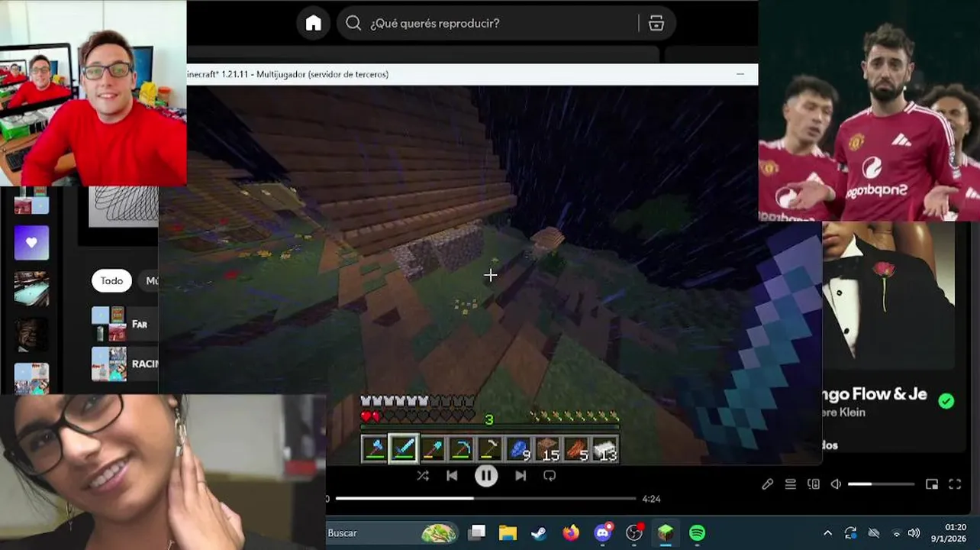Image resolution: width=980 pixels, height=550 pixels.
Task: Open OBS Studio from the taskbar
Action: pos(634,532)
